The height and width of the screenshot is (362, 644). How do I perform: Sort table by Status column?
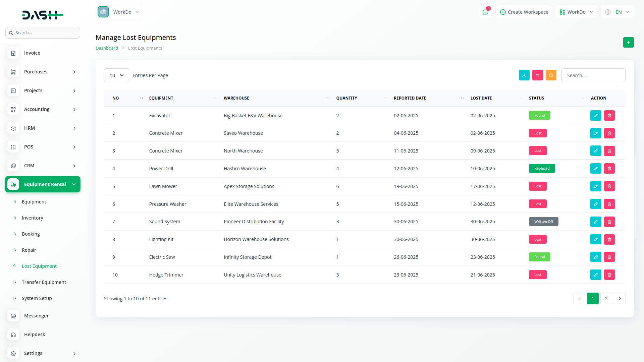536,98
